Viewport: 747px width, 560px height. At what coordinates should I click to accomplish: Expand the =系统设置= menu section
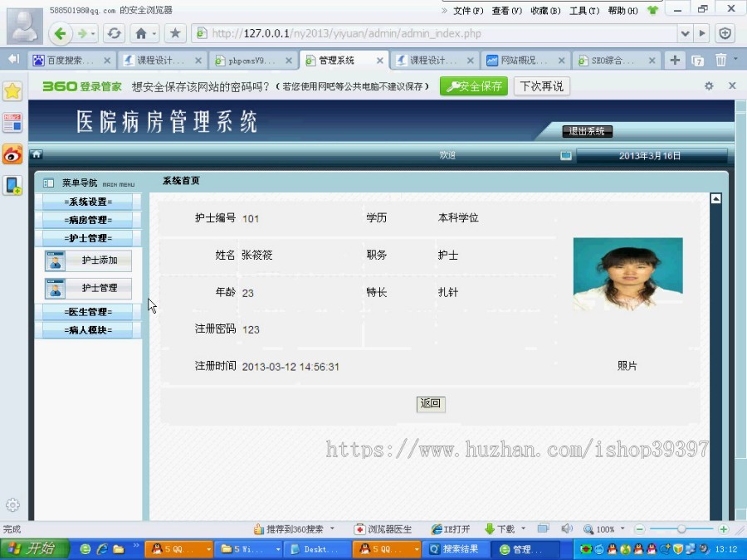(88, 202)
